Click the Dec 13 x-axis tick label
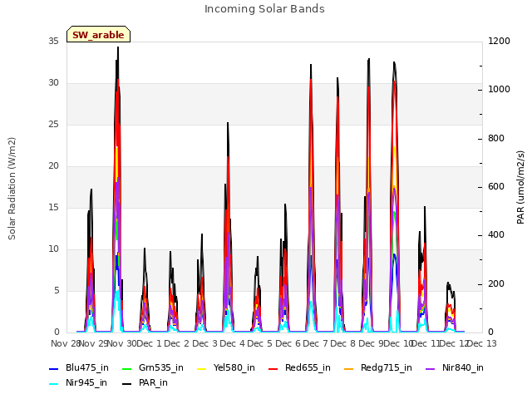Screen dimensions: 532x399 click(x=482, y=343)
